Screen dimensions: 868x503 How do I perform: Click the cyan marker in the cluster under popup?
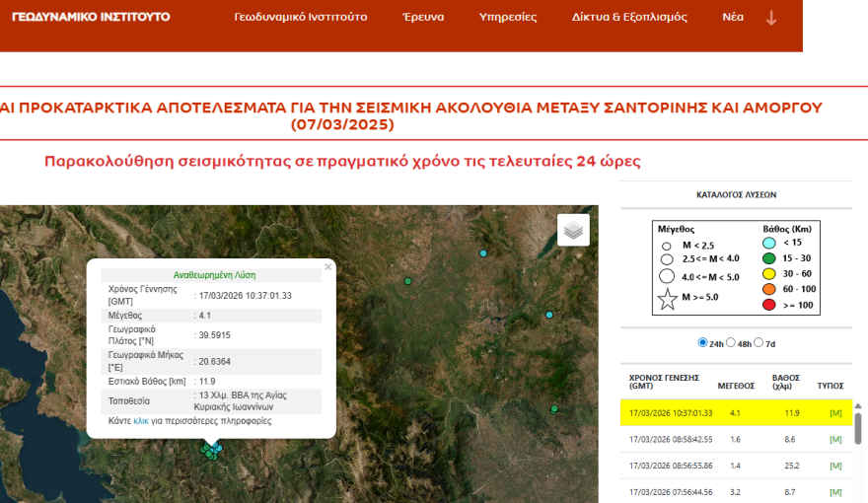click(219, 448)
